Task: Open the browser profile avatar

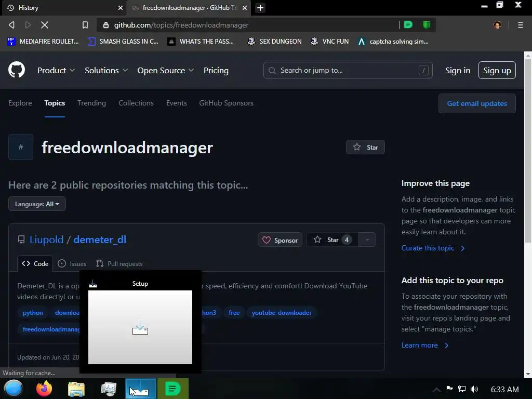Action: [497, 25]
